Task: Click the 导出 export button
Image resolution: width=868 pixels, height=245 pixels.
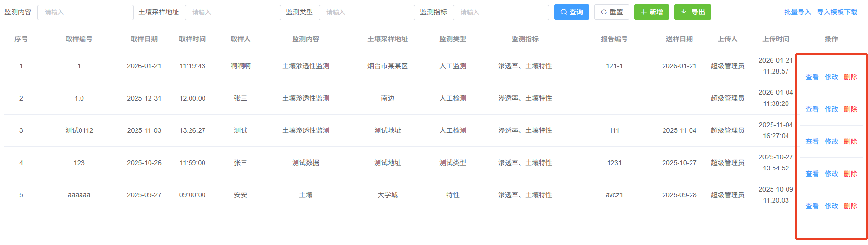Action: click(692, 12)
